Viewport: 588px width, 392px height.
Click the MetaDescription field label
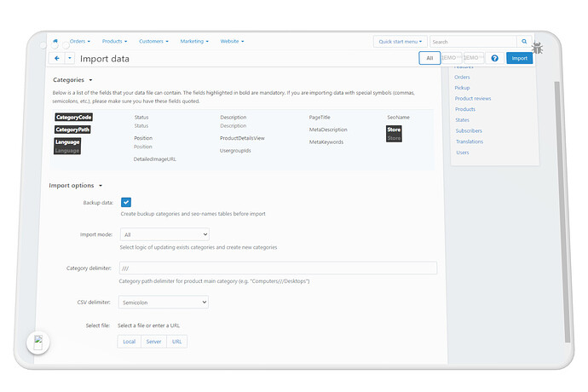(328, 130)
